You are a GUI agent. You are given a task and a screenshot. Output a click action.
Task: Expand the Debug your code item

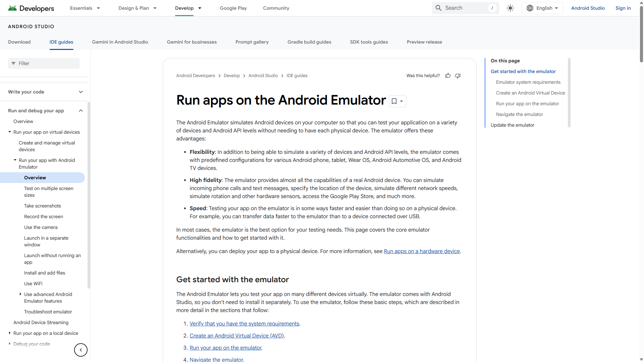click(x=10, y=344)
